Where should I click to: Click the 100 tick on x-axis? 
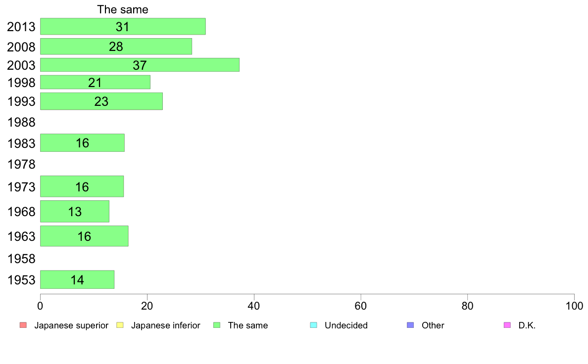(x=574, y=306)
